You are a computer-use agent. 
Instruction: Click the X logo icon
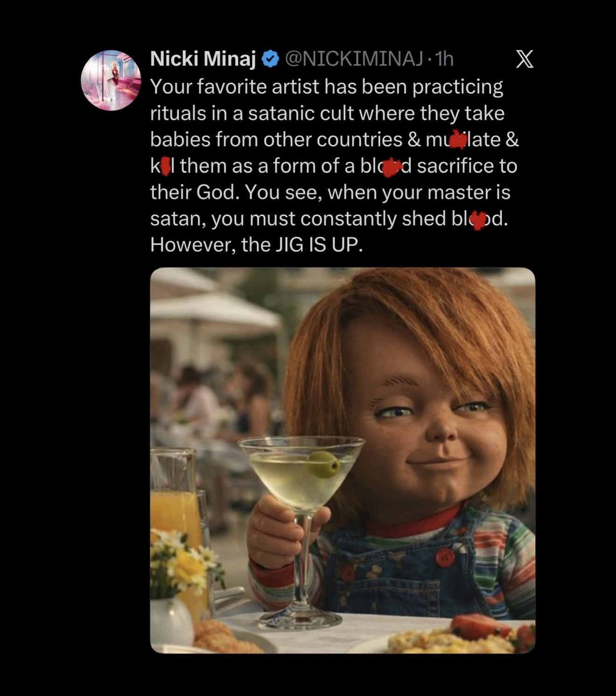(x=525, y=60)
